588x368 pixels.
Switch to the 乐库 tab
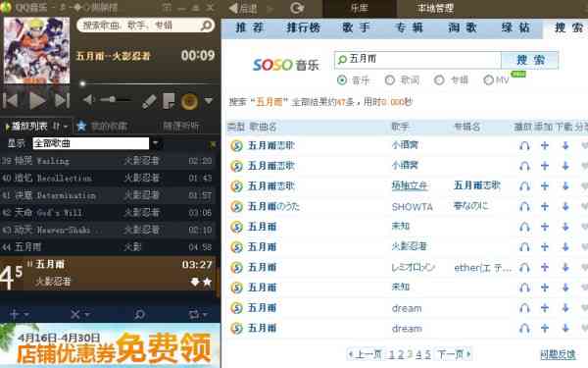(x=360, y=8)
